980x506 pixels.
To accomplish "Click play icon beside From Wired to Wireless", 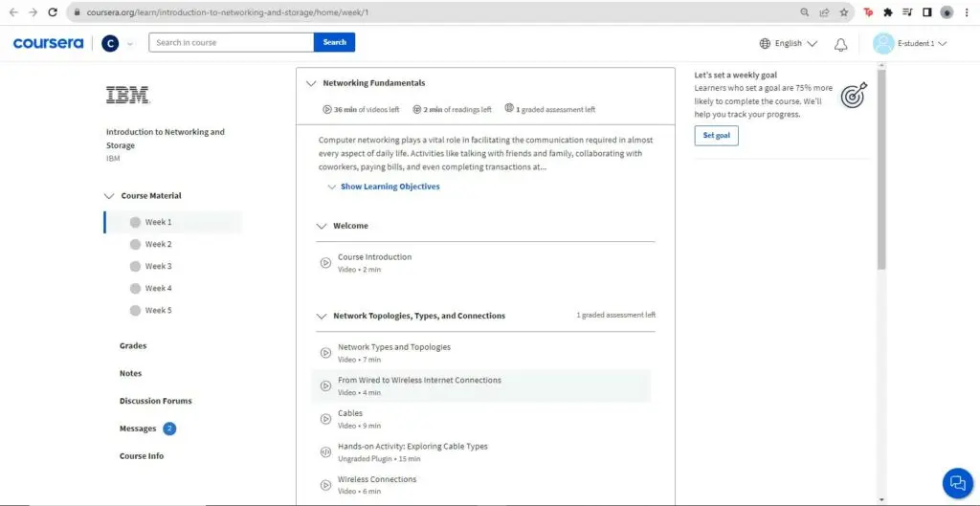I will pyautogui.click(x=325, y=386).
